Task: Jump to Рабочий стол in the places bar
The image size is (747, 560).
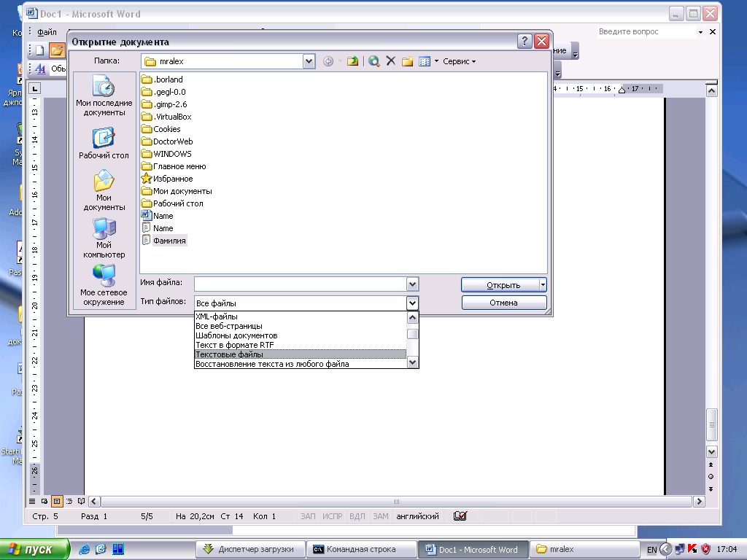Action: (104, 144)
